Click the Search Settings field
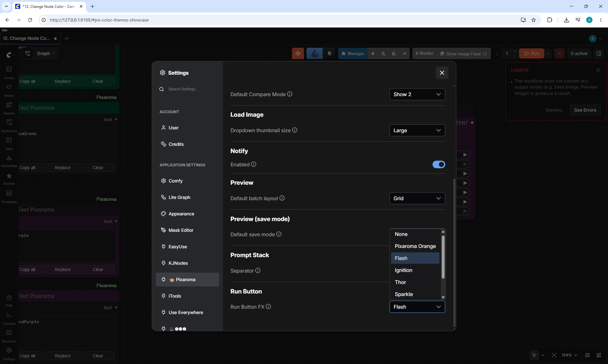Image resolution: width=608 pixels, height=364 pixels. pos(187,89)
